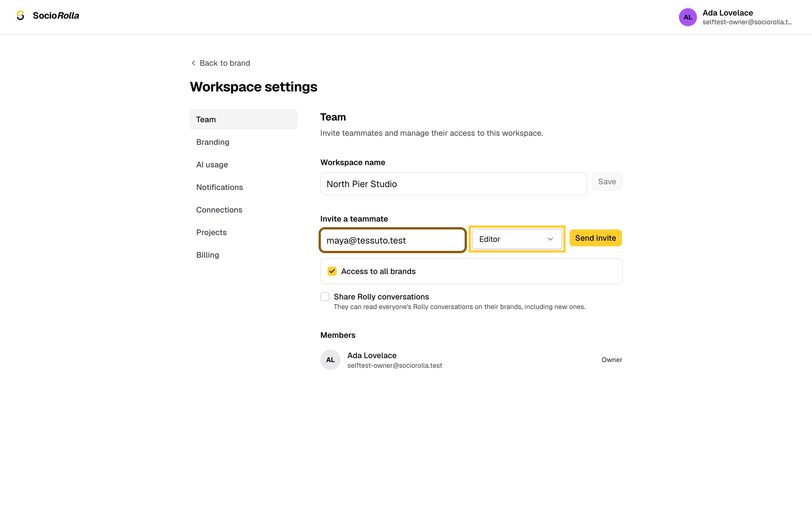Click the SocioRolla brand name text
The width and height of the screenshot is (812, 508).
tap(56, 16)
